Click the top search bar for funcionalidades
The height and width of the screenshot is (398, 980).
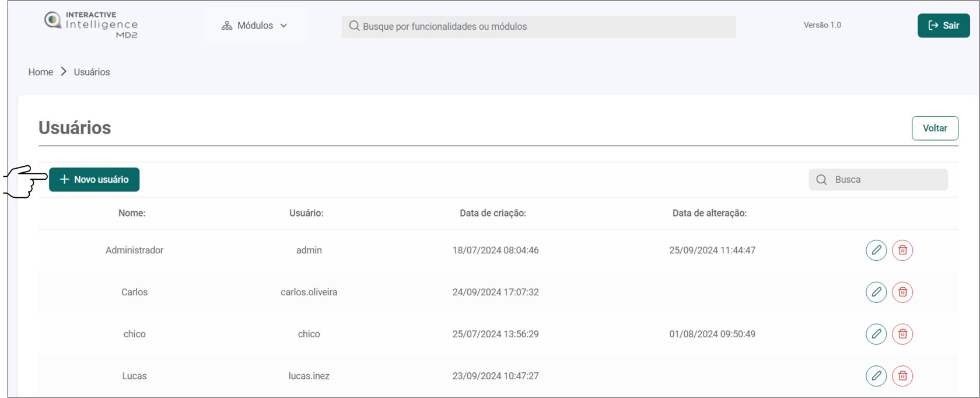click(x=538, y=26)
